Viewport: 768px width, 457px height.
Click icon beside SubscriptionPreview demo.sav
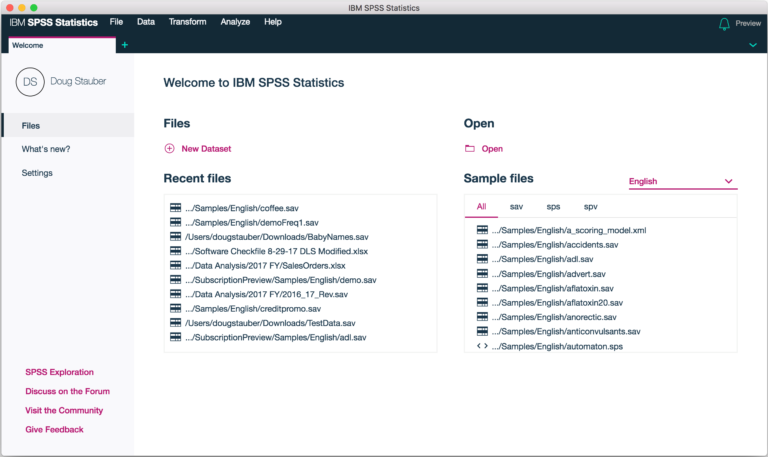175,280
